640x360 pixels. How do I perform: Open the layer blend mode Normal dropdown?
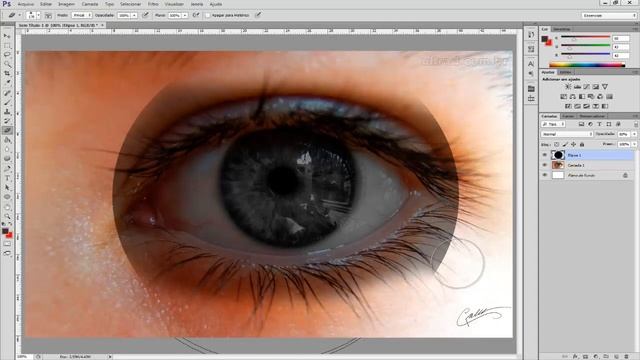[x=567, y=134]
